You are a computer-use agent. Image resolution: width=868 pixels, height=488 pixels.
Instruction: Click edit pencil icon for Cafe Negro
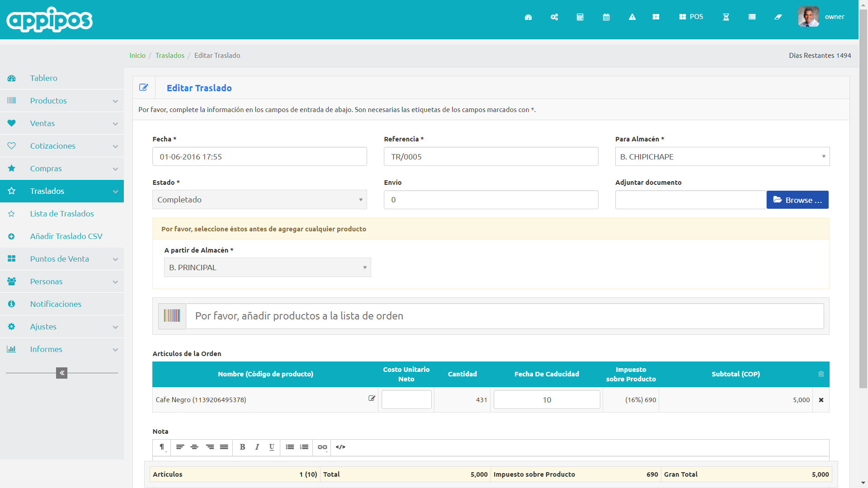click(372, 399)
